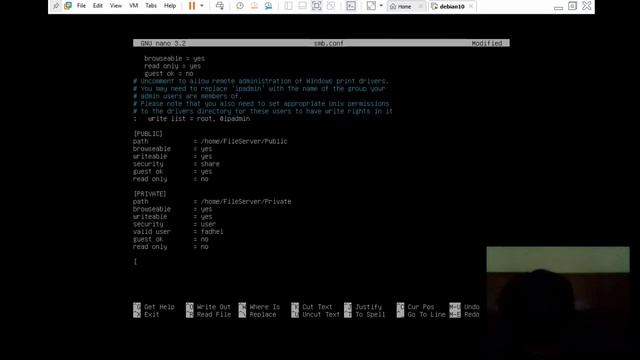Screen dimensions: 640x360
Task: Pause the virtual machine with the orange icon
Action: point(192,6)
